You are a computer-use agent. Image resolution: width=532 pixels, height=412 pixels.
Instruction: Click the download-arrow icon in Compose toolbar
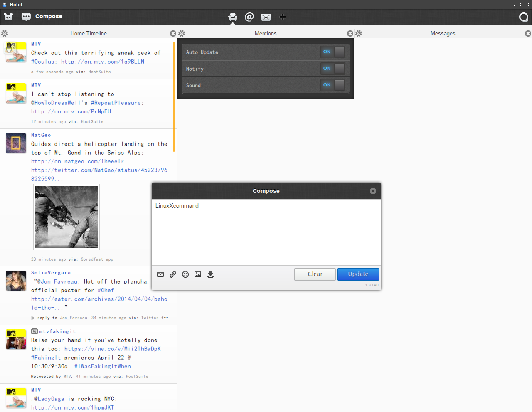pos(210,274)
